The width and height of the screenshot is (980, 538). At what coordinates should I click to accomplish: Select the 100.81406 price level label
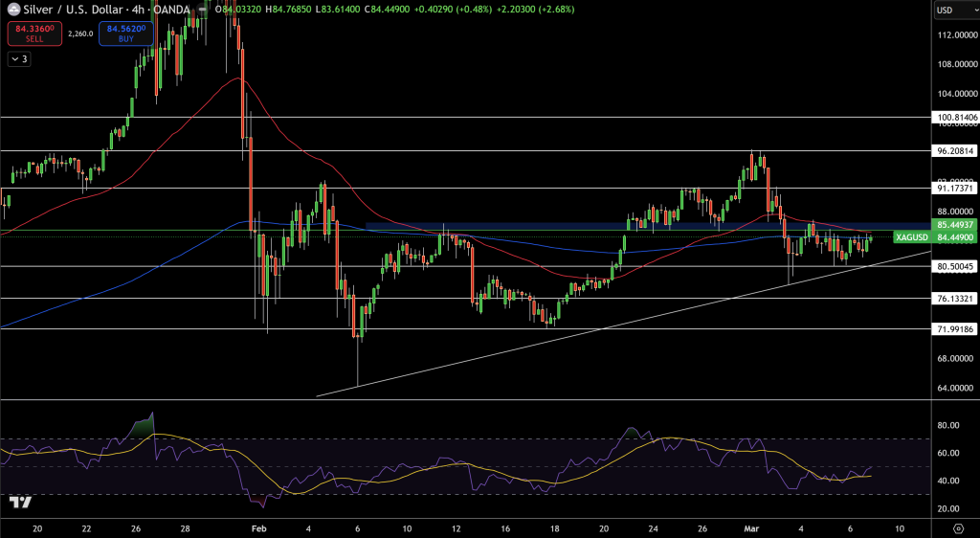pyautogui.click(x=954, y=118)
